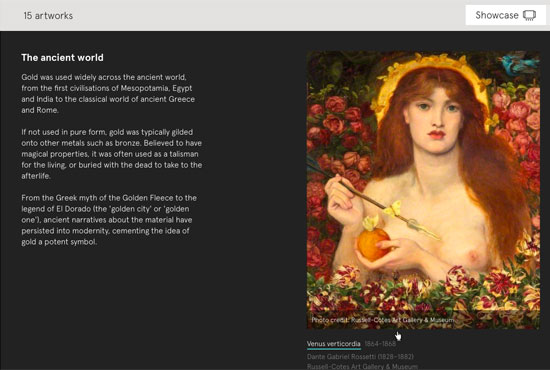The width and height of the screenshot is (550, 370).
Task: Click the paragraph starting 'From the Greek myth'
Action: point(109,220)
